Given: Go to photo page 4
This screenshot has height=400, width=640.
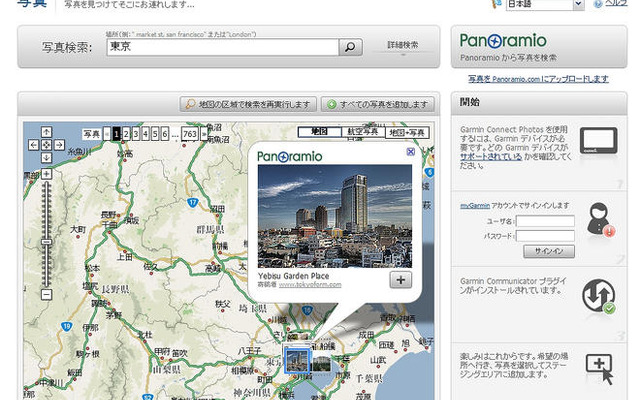Looking at the screenshot, I should 145,134.
